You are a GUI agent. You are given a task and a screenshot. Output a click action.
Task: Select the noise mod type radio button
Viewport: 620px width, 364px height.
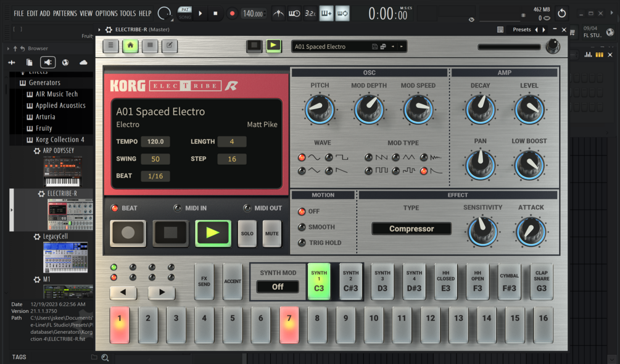pos(424,157)
